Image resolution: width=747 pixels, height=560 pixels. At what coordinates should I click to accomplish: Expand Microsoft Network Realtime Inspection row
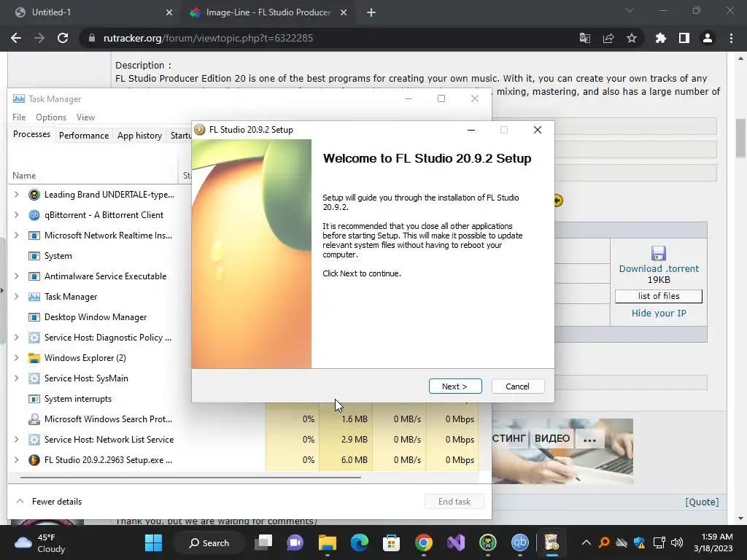coord(17,236)
